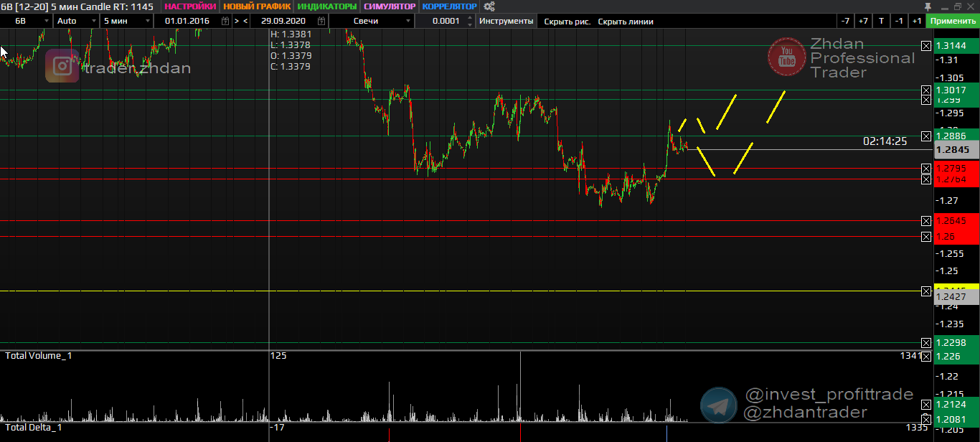Remove the 1.2795 level line

pyautogui.click(x=926, y=169)
